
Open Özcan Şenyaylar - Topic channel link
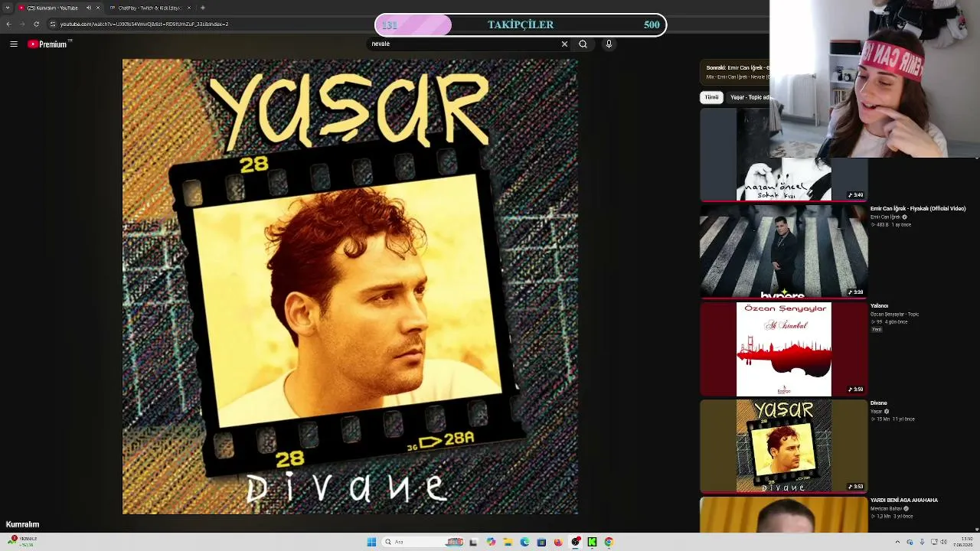tap(894, 315)
